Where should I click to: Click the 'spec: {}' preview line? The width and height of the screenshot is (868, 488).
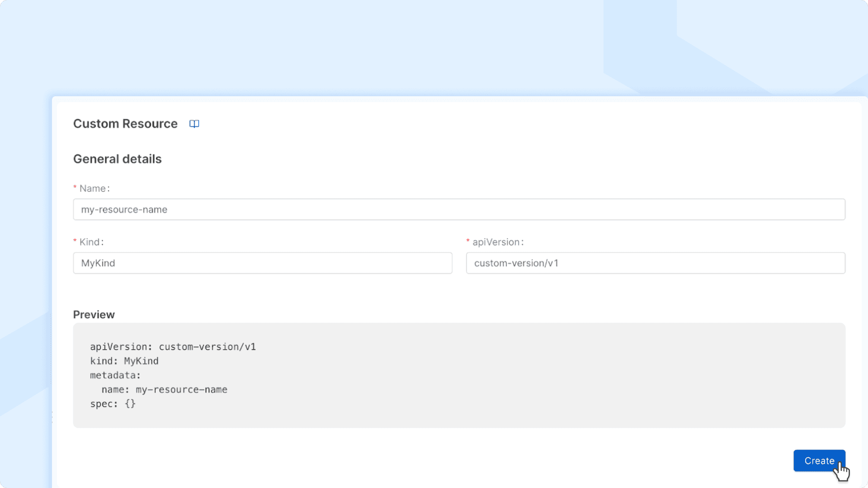point(113,404)
